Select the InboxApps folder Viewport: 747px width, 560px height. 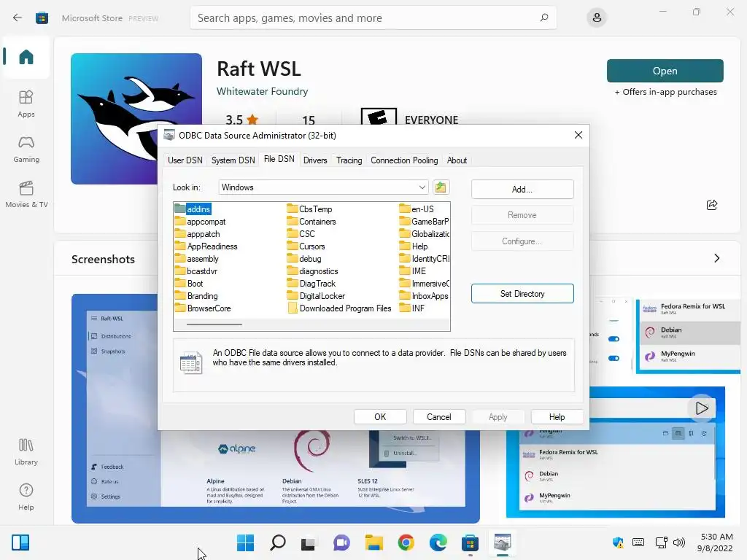[424, 296]
